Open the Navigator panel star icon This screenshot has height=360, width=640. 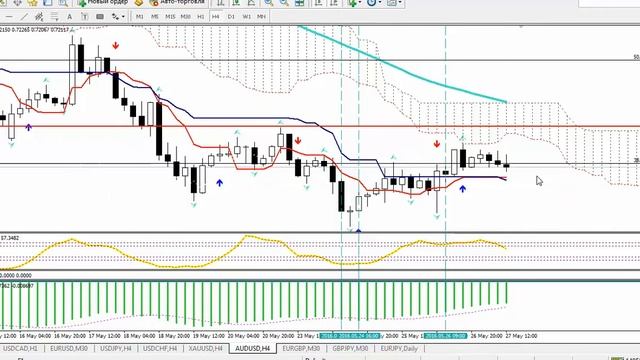pyautogui.click(x=33, y=2)
